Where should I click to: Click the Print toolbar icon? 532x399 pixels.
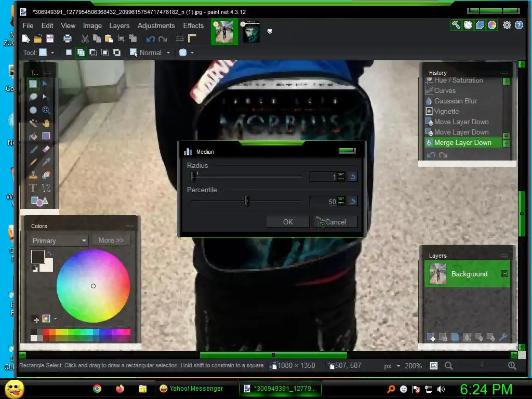68,38
